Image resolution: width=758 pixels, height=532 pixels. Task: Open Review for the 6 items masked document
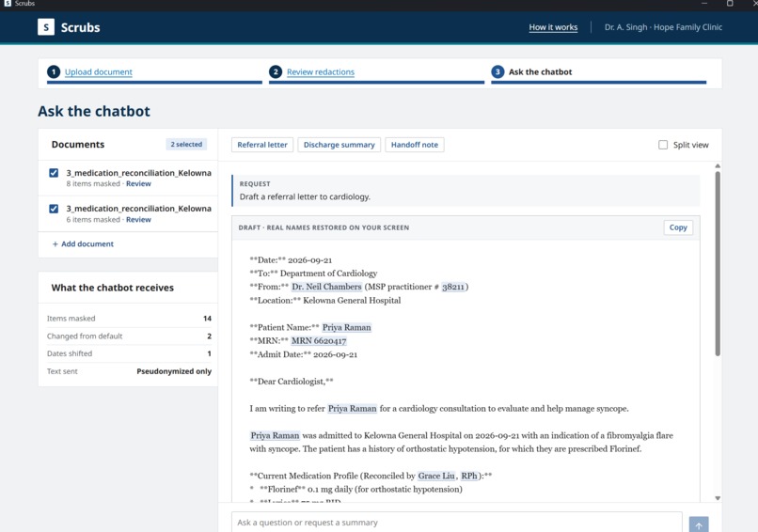click(138, 219)
